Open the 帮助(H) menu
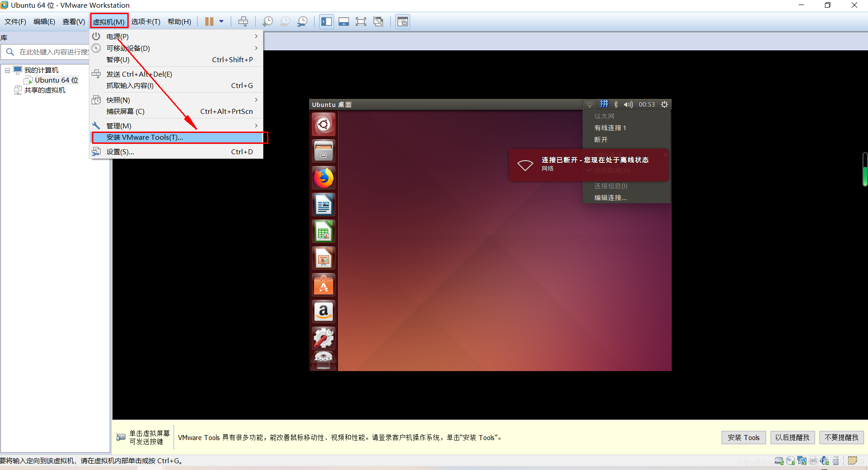Screen dimensions: 868x470 pyautogui.click(x=179, y=22)
